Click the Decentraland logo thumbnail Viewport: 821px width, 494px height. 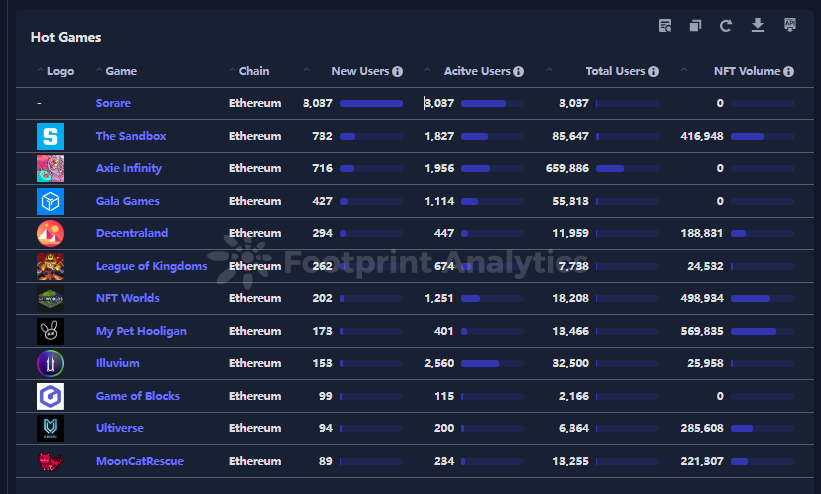[50, 233]
